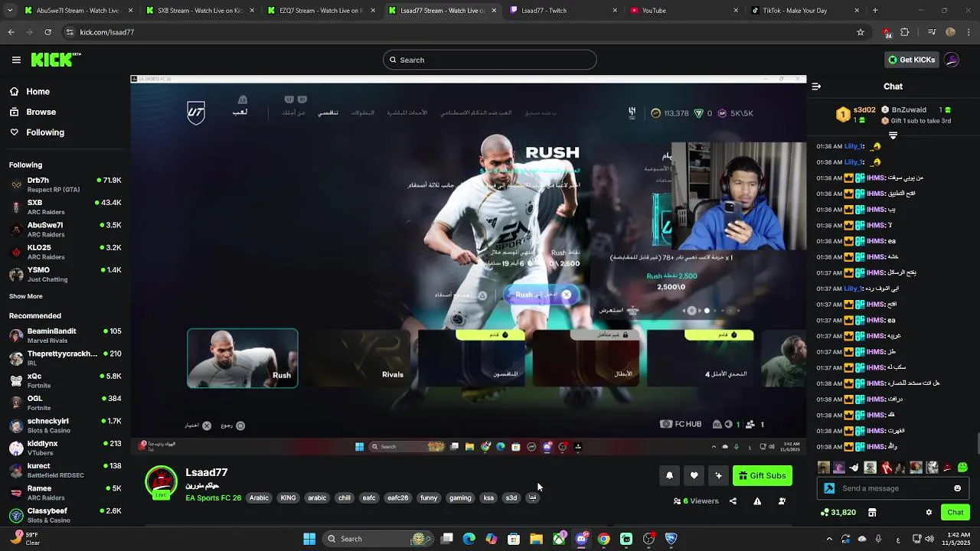Viewport: 980px width, 551px height.
Task: Expand Show More followed channels
Action: point(26,296)
